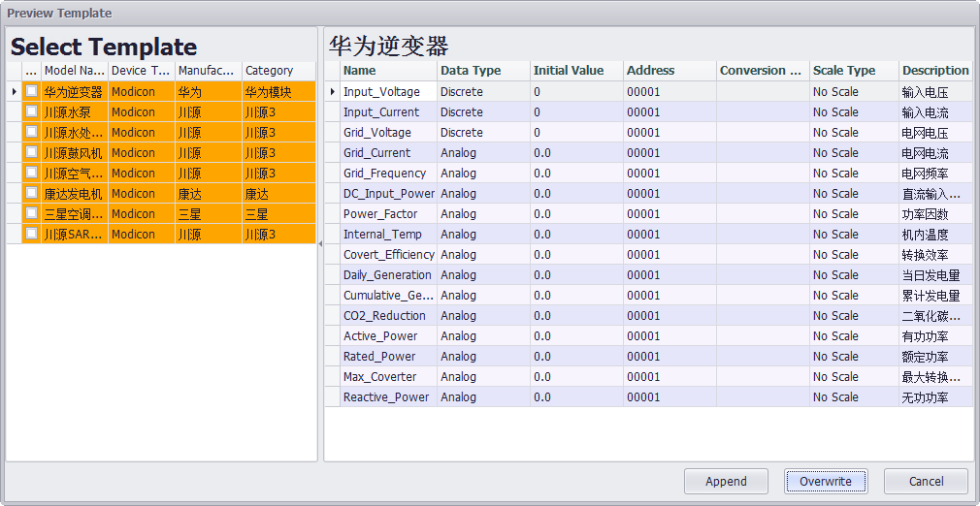Image resolution: width=980 pixels, height=506 pixels.
Task: Click the Overwrite button
Action: click(825, 482)
